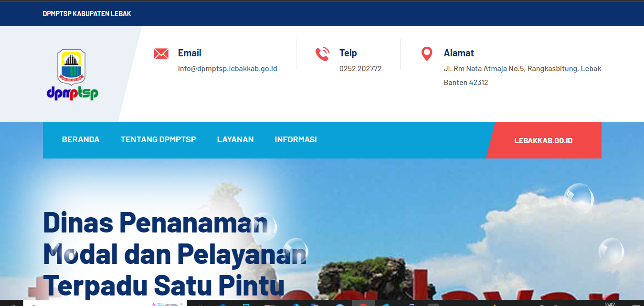This screenshot has width=644, height=306.
Task: Click the red telephone Telp icon
Action: click(322, 54)
